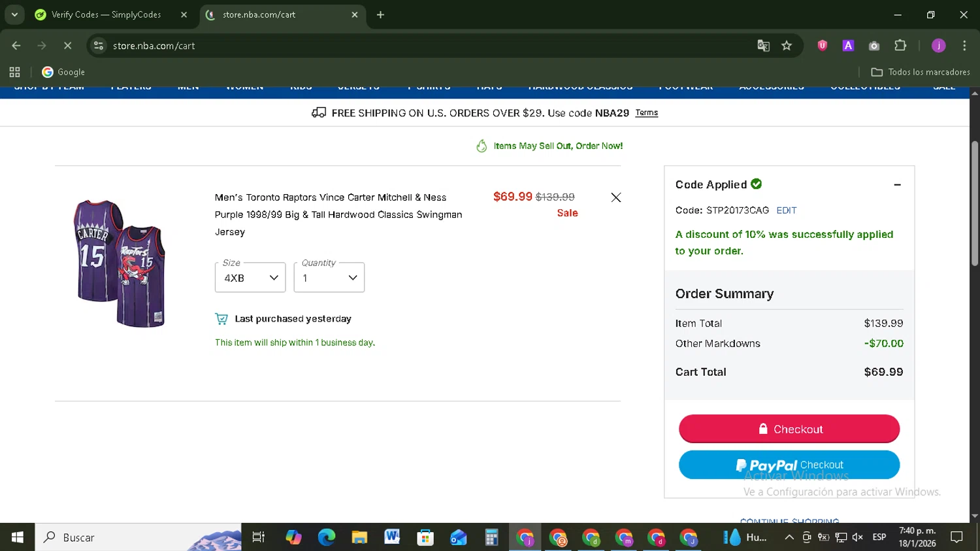The height and width of the screenshot is (551, 980).
Task: Click the muted volume tray icon
Action: pos(858,537)
